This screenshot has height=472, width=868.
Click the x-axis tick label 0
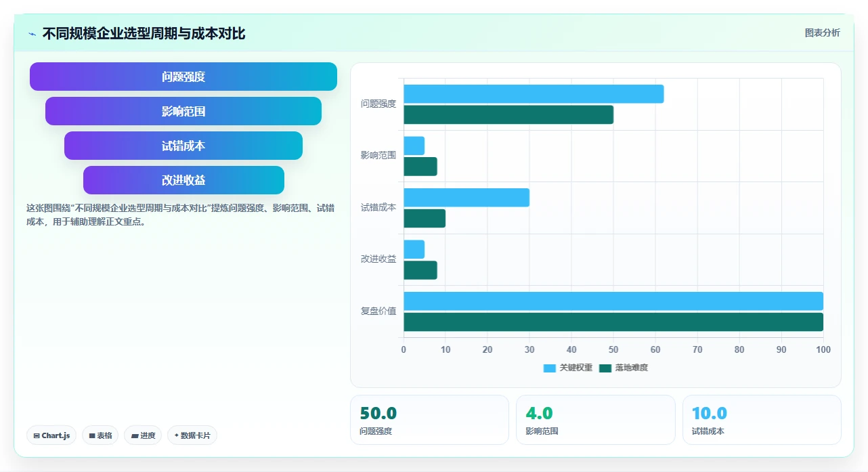click(404, 349)
